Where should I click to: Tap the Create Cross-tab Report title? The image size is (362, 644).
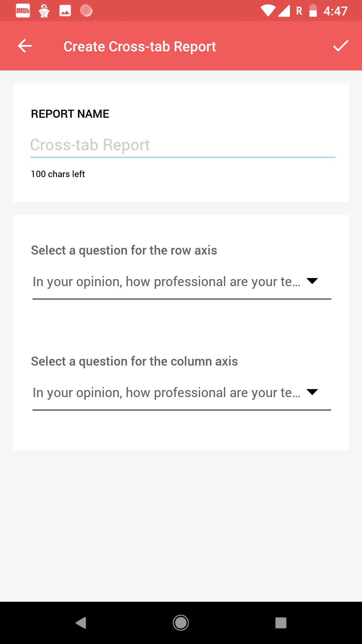click(x=140, y=46)
